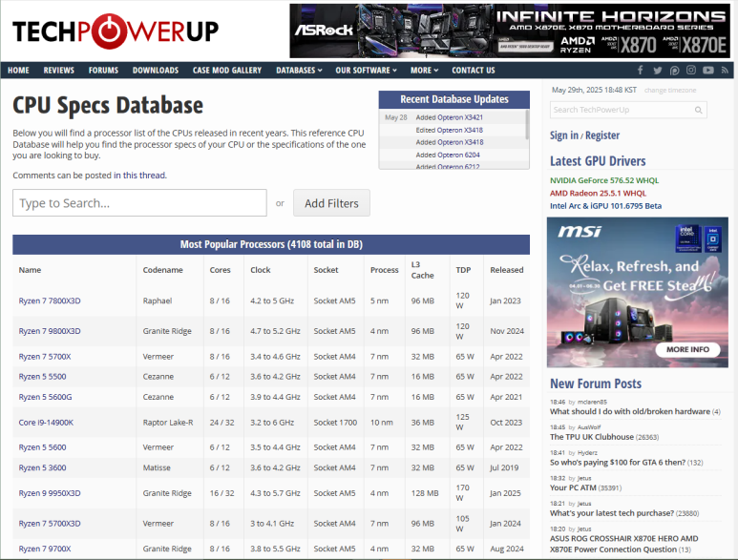Open Ryzen 9 9950X3D specs
This screenshot has height=560, width=738.
(50, 493)
